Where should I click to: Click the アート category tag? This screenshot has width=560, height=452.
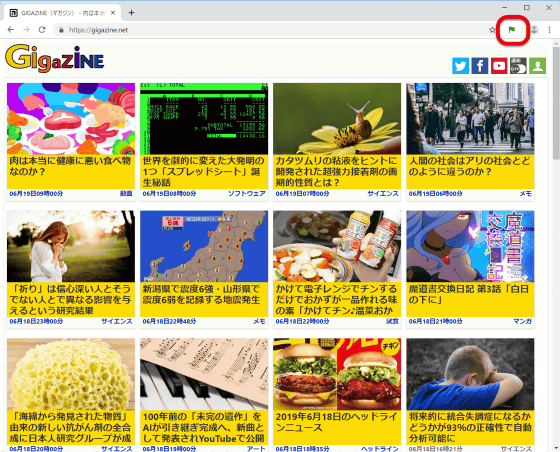[x=256, y=448]
